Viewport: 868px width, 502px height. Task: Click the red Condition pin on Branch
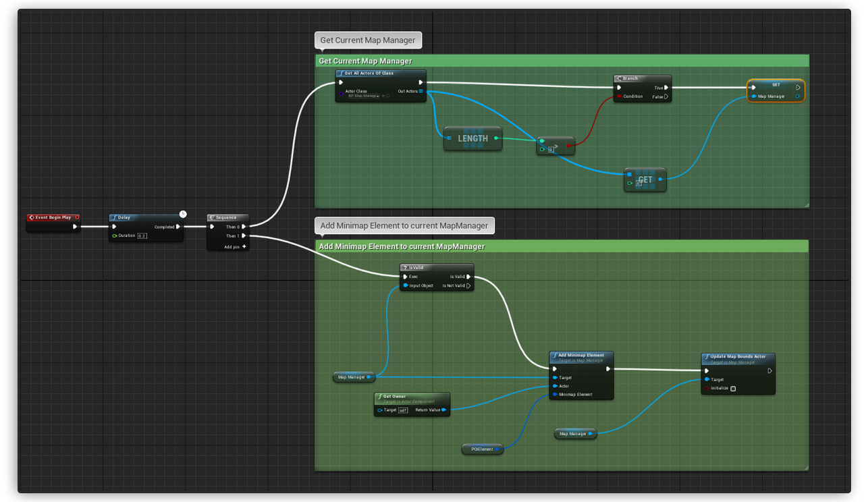click(x=619, y=96)
